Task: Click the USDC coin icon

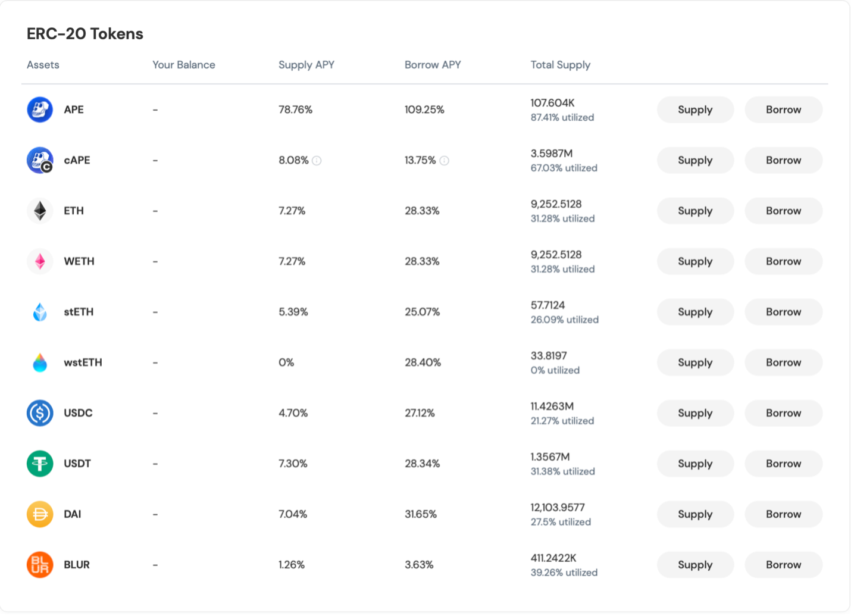Action: coord(40,413)
